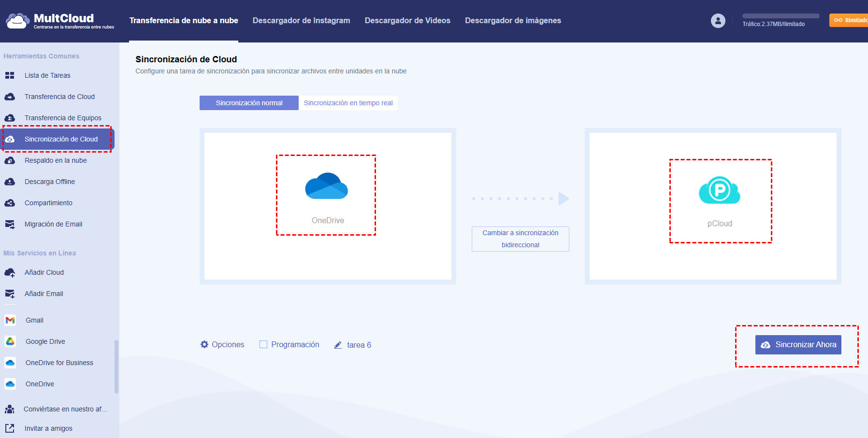
Task: Click the pencil icon to rename tarea 6
Action: point(338,345)
